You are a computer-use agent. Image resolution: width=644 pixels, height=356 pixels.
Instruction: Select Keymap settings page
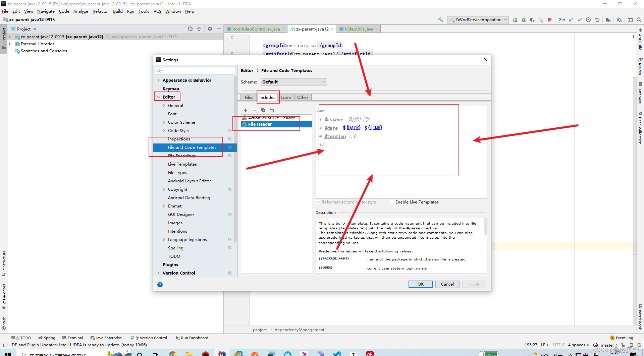tap(171, 89)
